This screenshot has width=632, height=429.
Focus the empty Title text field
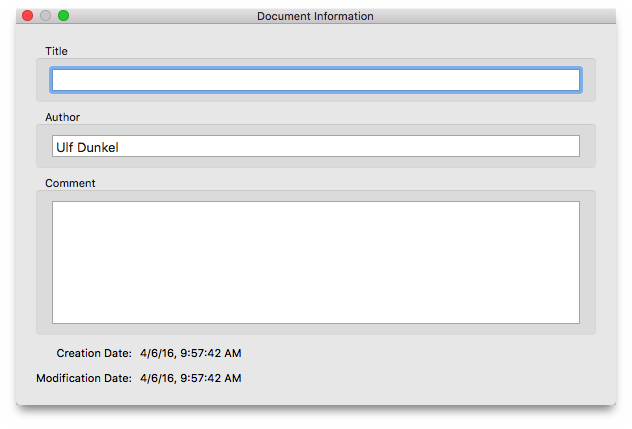[x=315, y=80]
